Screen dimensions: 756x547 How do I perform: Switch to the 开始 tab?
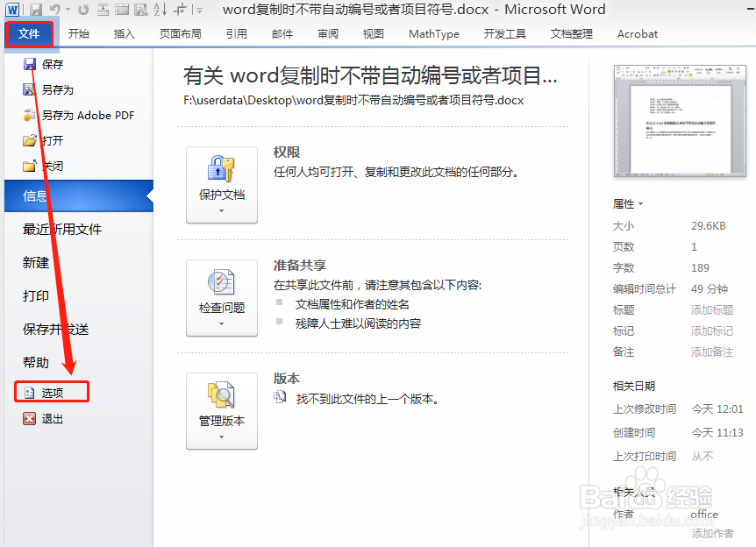tap(78, 33)
